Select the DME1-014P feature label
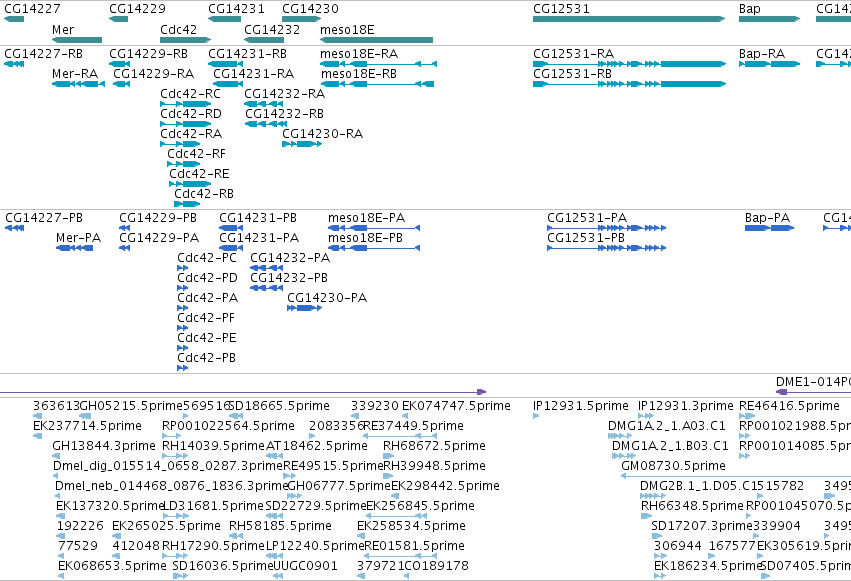Viewport: 851px width, 581px height. [814, 382]
